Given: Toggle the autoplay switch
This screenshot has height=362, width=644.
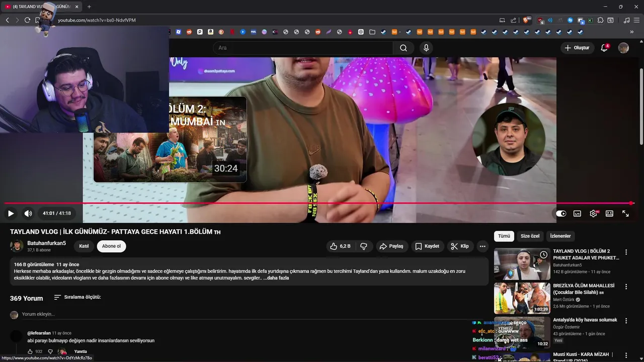Looking at the screenshot, I should (561, 213).
